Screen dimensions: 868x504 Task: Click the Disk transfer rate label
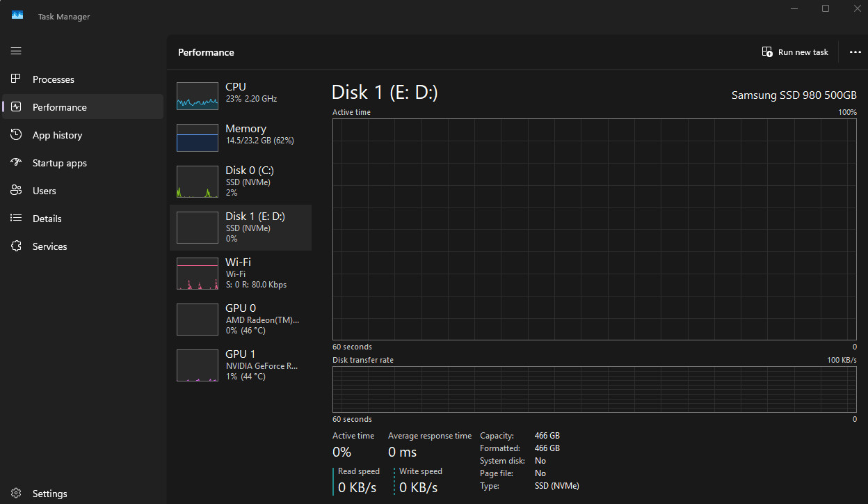(363, 360)
